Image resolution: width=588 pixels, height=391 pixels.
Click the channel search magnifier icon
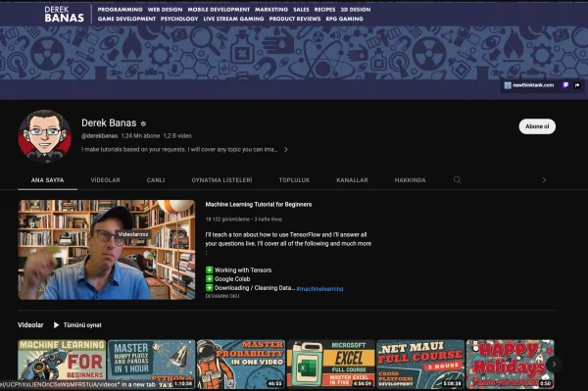457,180
